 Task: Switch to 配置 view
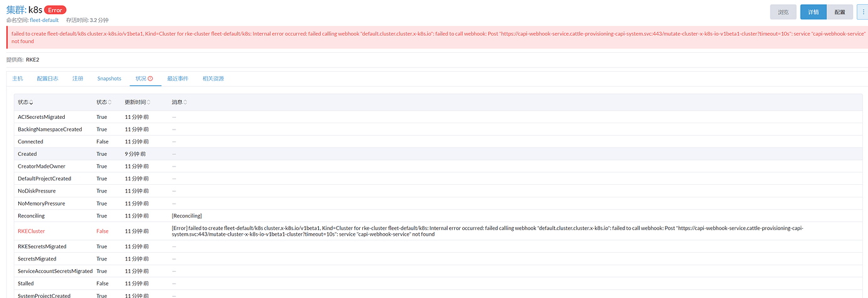[x=840, y=12]
